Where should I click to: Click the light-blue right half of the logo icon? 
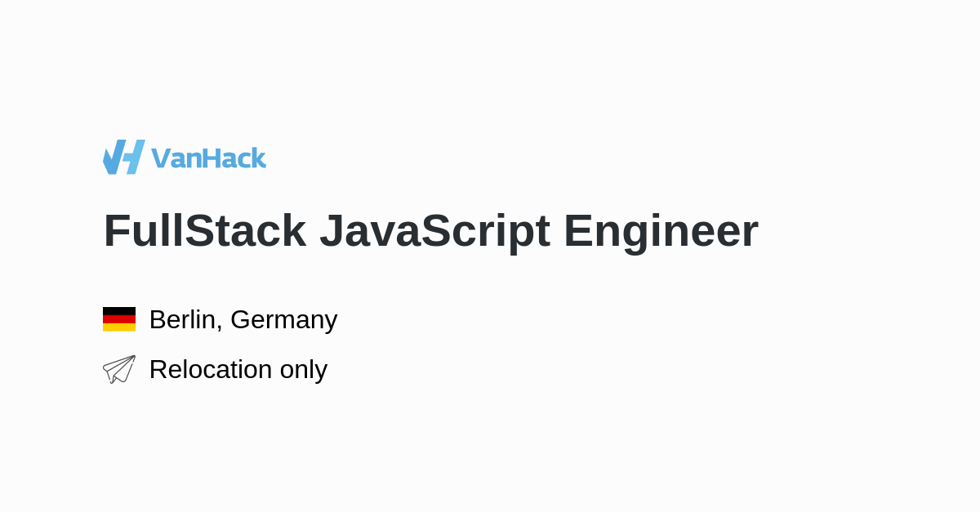pyautogui.click(x=135, y=157)
